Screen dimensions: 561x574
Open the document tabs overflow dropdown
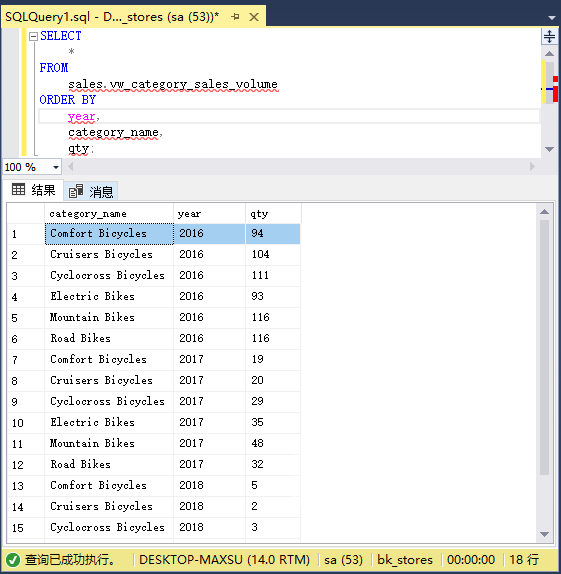pyautogui.click(x=552, y=18)
